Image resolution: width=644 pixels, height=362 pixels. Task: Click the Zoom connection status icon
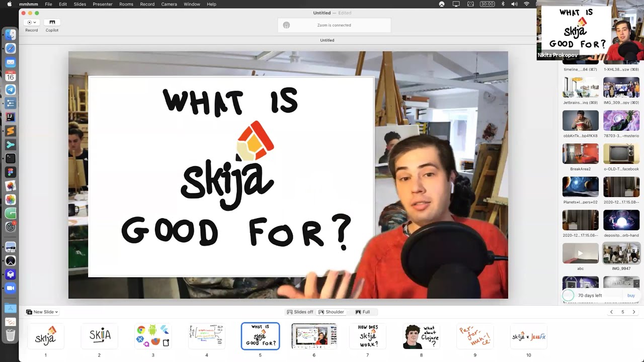[286, 25]
